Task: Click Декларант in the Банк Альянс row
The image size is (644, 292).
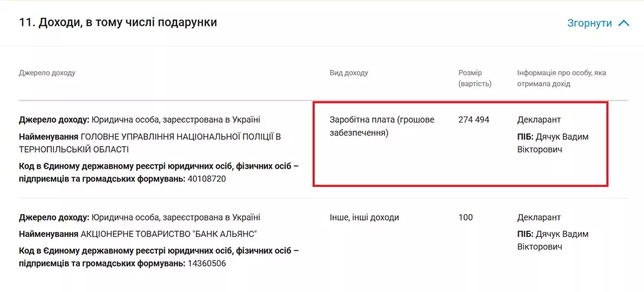Action: [x=539, y=217]
